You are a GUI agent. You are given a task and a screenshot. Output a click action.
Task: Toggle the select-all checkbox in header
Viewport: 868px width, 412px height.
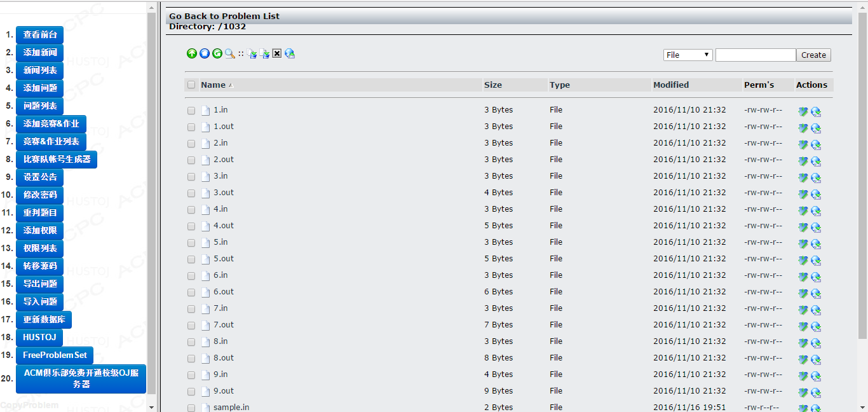click(x=191, y=85)
